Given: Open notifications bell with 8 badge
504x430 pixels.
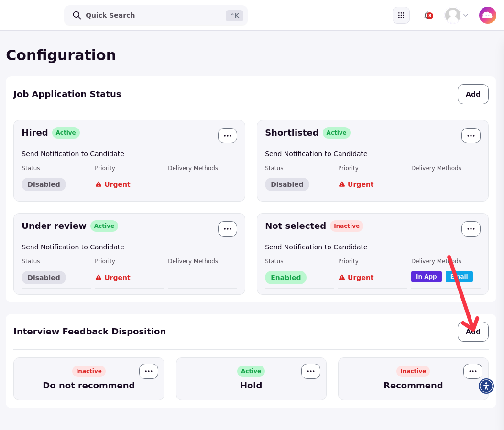Looking at the screenshot, I should 428,15.
